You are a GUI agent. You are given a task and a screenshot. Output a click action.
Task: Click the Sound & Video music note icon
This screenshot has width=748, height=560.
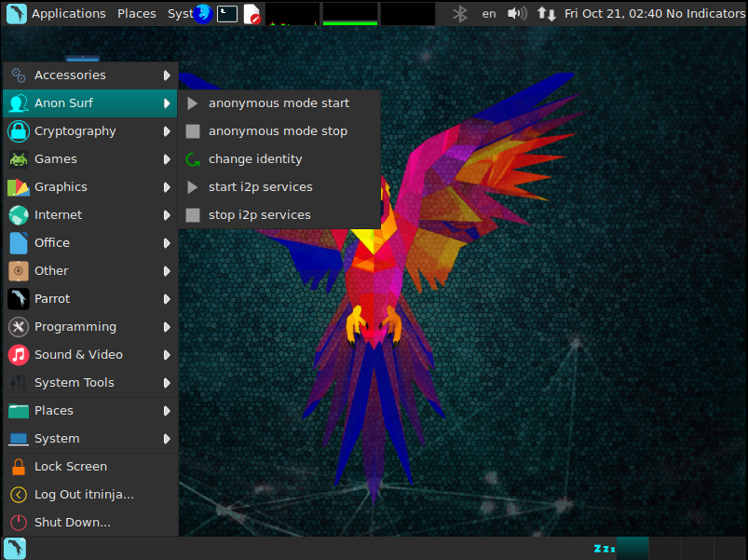[19, 355]
